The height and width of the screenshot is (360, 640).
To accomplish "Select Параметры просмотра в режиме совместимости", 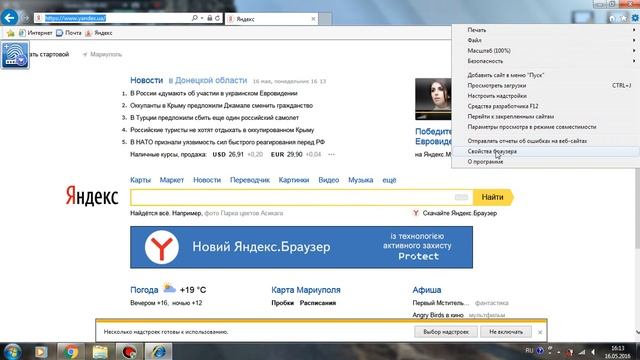I will pyautogui.click(x=546, y=127).
